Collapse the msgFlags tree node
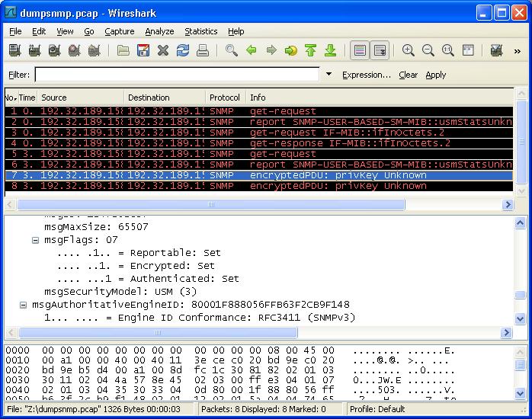The width and height of the screenshot is (532, 419). click(x=35, y=240)
